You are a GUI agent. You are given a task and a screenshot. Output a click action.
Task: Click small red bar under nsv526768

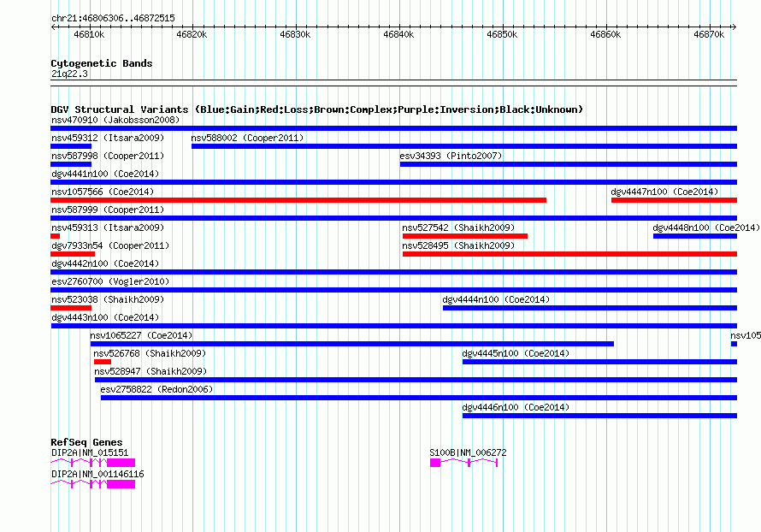pos(103,362)
